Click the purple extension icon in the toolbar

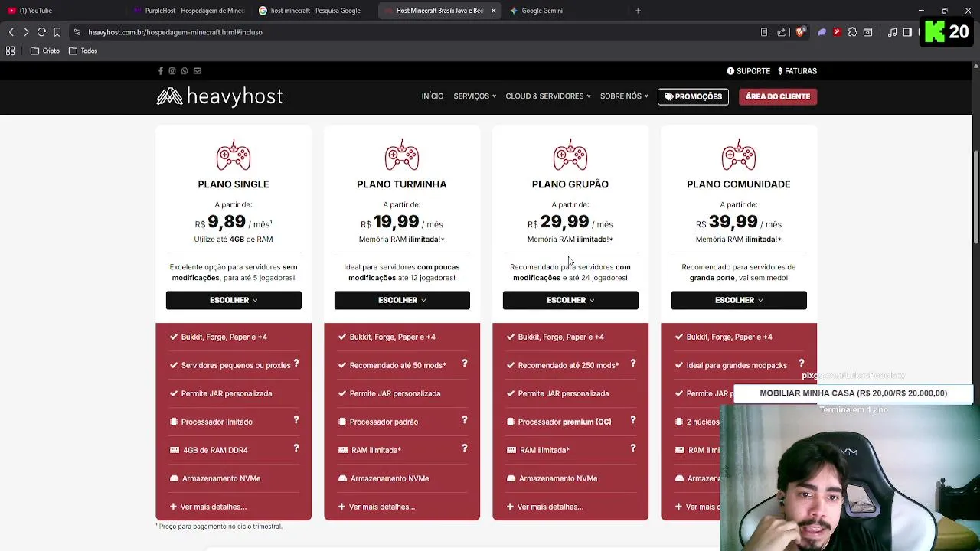coord(822,32)
